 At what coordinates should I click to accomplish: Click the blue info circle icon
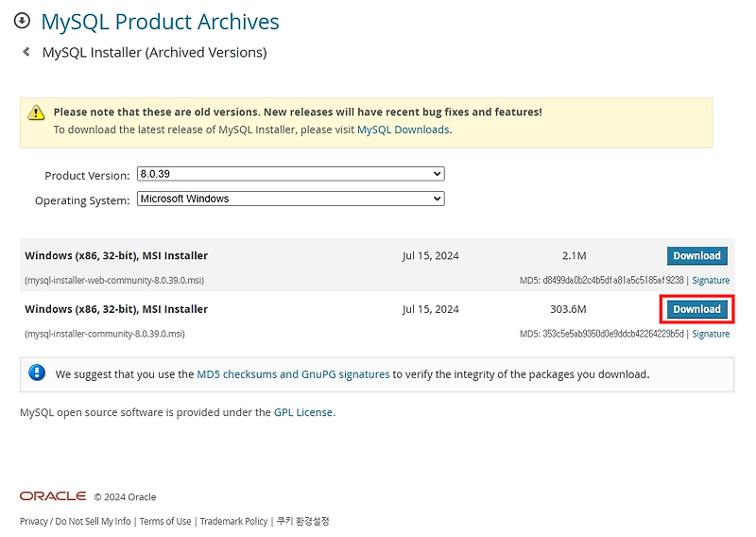click(x=37, y=373)
